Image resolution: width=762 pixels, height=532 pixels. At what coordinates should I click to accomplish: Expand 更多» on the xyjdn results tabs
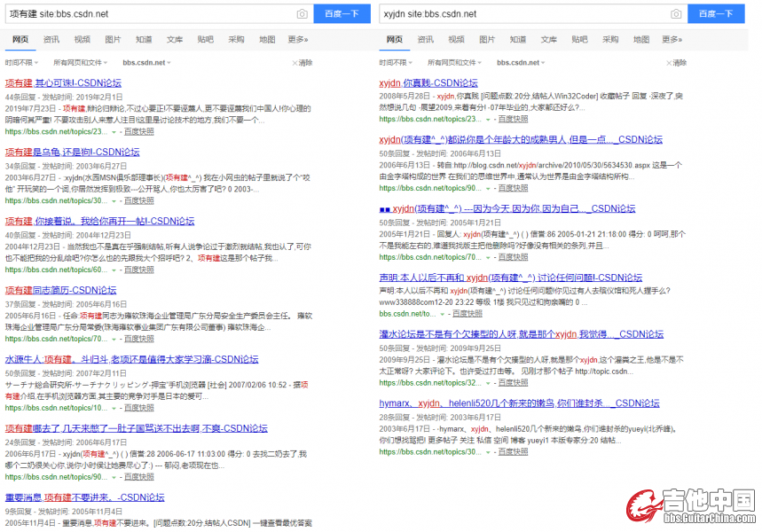coord(672,39)
